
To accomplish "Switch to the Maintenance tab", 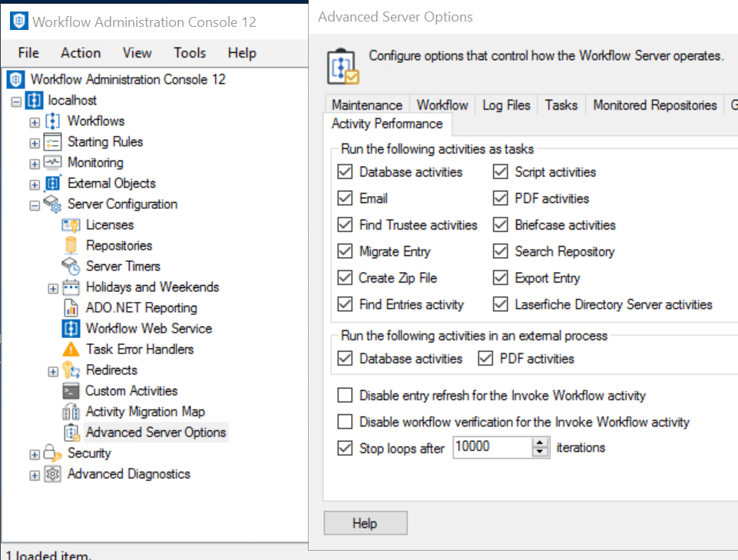I will pyautogui.click(x=367, y=105).
